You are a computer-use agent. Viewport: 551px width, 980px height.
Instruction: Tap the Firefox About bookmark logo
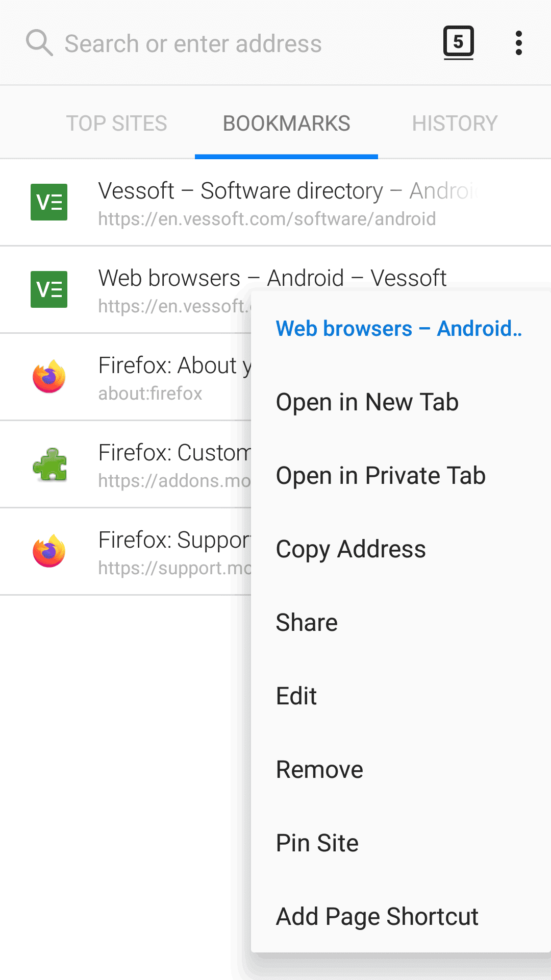pos(49,377)
